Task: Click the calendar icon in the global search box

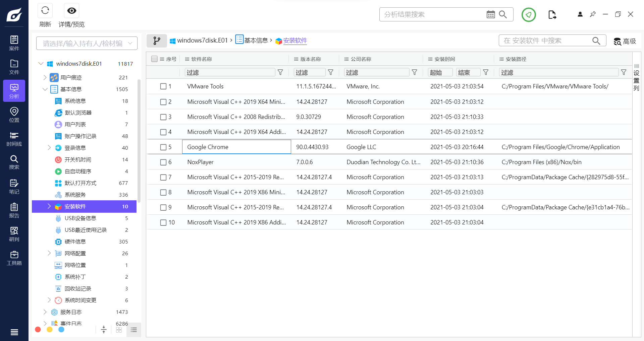Action: (x=491, y=14)
